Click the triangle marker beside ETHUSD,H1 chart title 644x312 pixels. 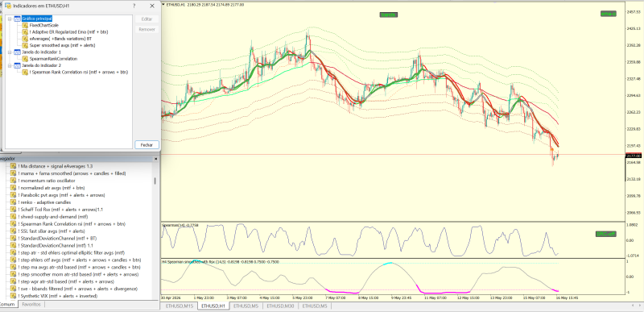(x=163, y=5)
